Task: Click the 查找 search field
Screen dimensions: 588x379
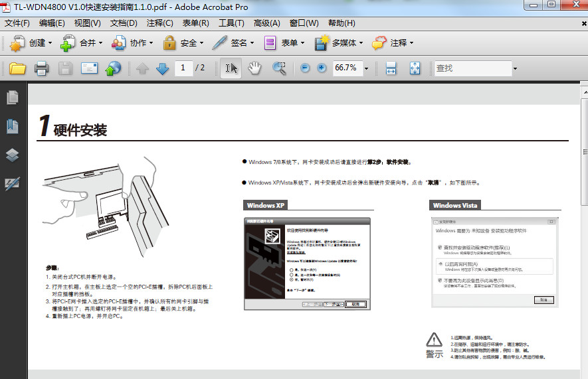Action: 473,68
